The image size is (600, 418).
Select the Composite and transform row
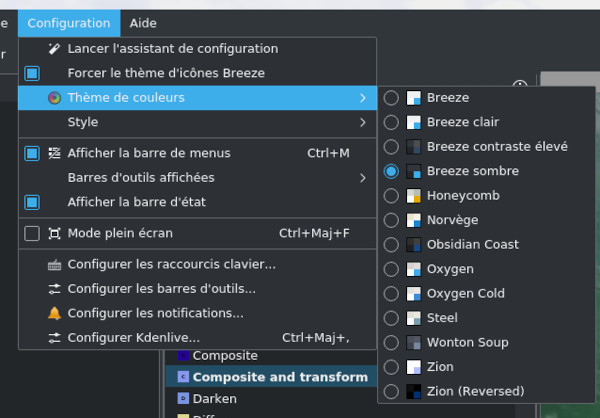271,377
